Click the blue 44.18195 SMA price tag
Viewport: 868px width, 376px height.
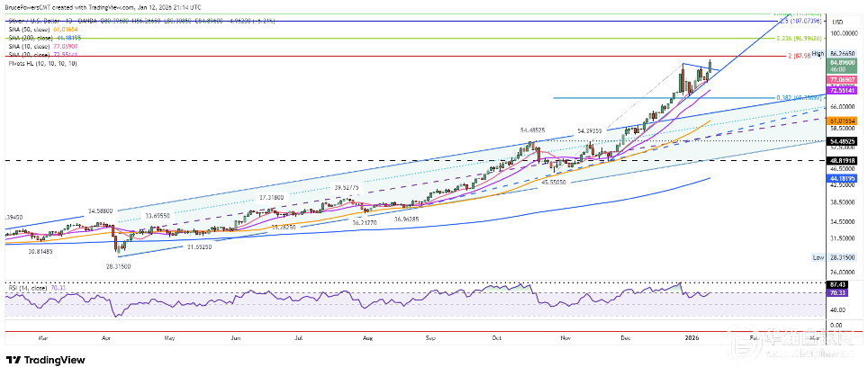point(843,178)
